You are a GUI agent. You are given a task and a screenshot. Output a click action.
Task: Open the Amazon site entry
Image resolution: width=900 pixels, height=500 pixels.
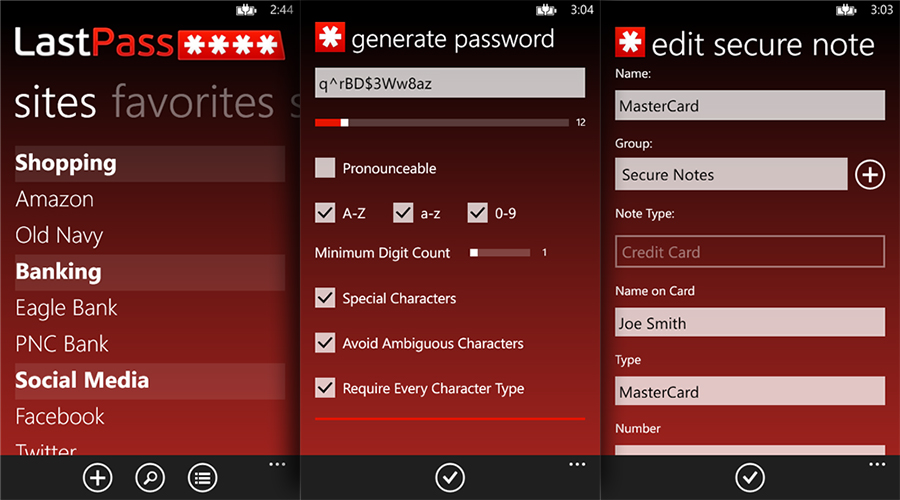pyautogui.click(x=55, y=199)
